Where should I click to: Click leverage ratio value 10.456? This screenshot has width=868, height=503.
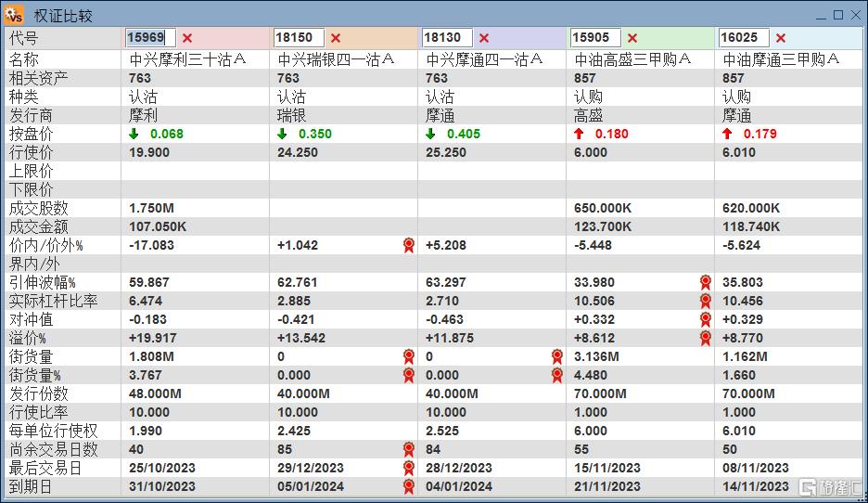[742, 301]
